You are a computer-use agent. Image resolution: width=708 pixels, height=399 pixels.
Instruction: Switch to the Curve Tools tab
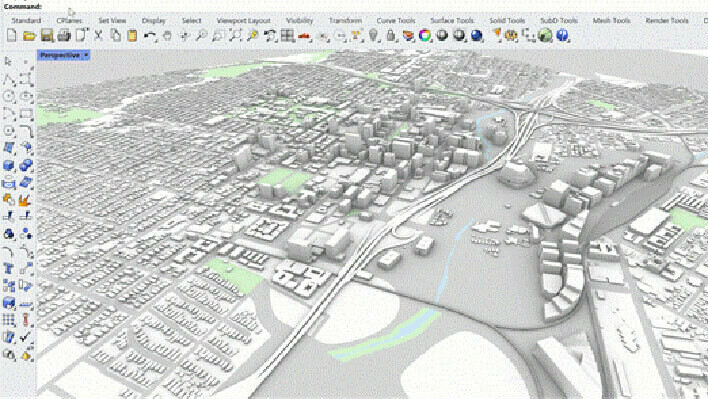coord(396,21)
